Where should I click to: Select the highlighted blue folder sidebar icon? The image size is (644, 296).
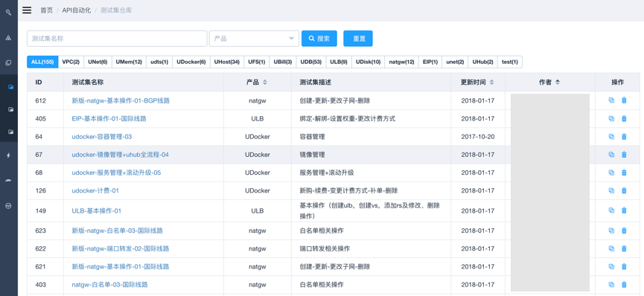pyautogui.click(x=10, y=87)
